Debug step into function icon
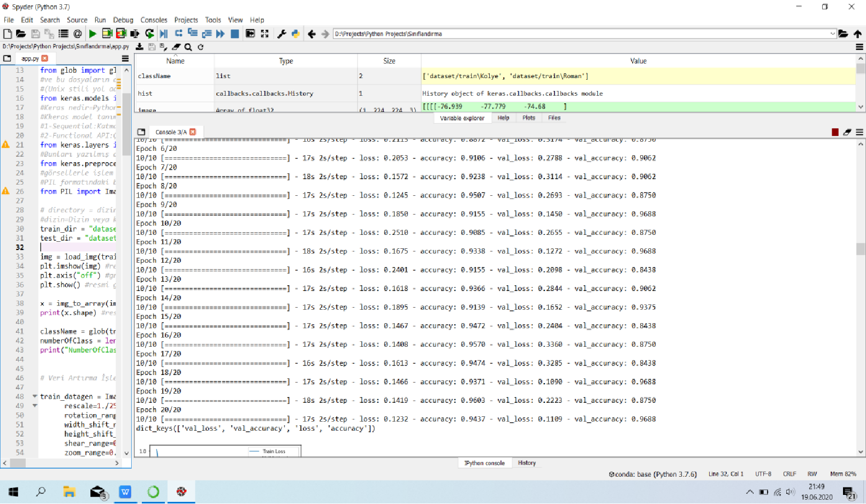Image resolution: width=866 pixels, height=504 pixels. pyautogui.click(x=193, y=34)
